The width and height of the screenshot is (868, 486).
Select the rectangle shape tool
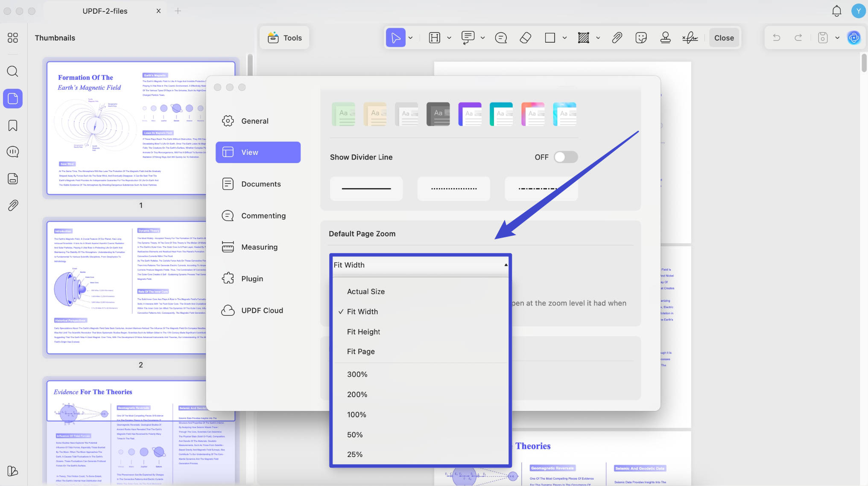pos(550,38)
